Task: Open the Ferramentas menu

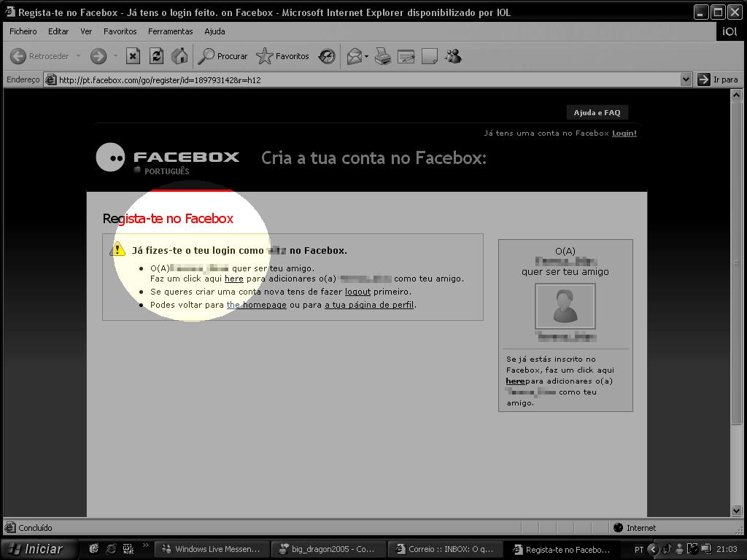Action: tap(171, 31)
